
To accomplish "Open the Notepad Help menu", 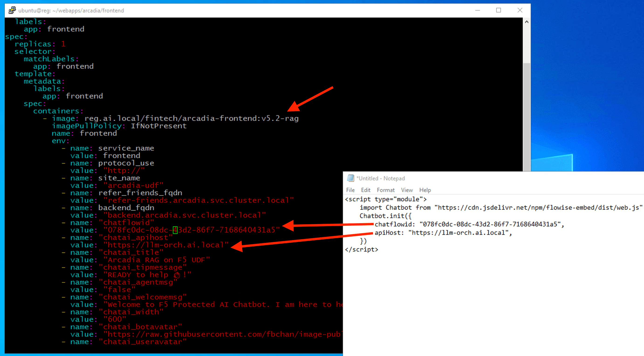I will (x=425, y=190).
